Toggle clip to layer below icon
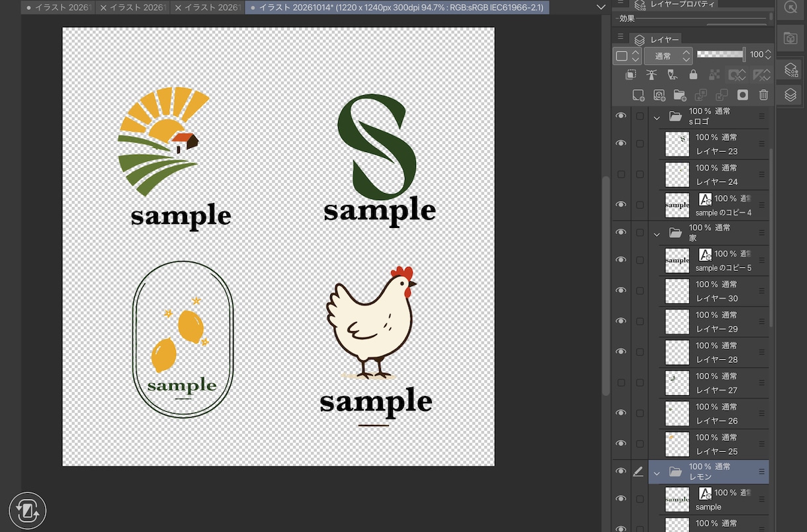The width and height of the screenshot is (807, 532). (x=631, y=75)
